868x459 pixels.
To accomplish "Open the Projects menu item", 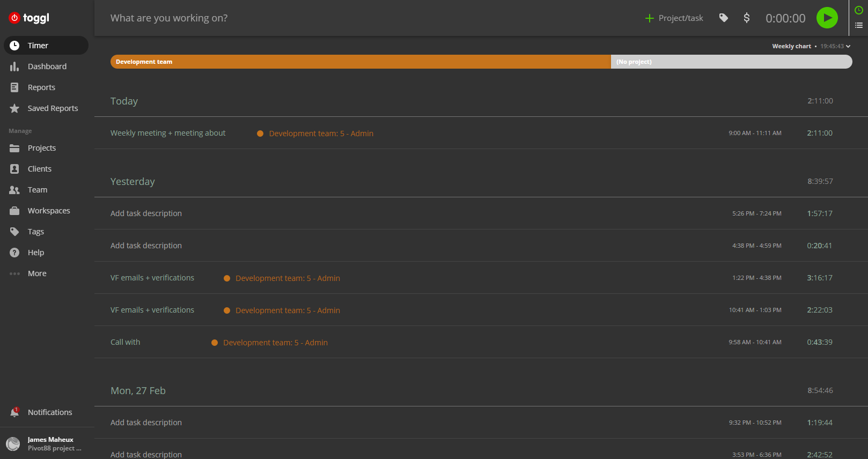I will 46,148.
